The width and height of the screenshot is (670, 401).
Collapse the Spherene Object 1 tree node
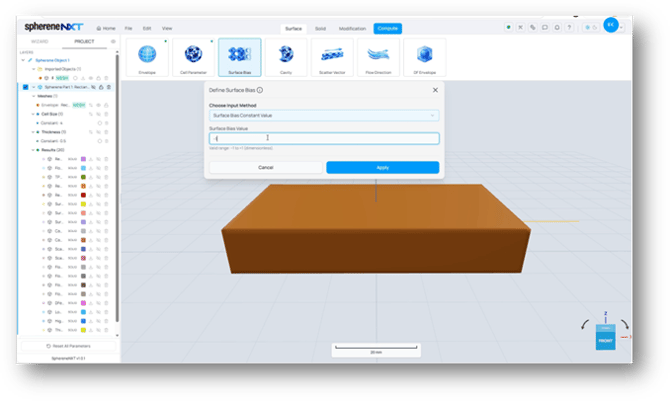coord(23,60)
